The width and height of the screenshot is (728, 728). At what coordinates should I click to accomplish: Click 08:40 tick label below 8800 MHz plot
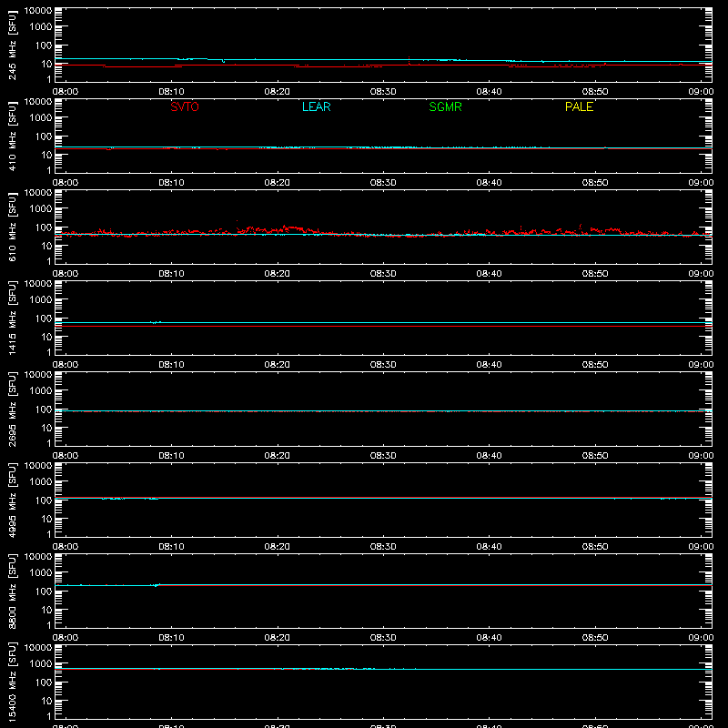(x=489, y=638)
